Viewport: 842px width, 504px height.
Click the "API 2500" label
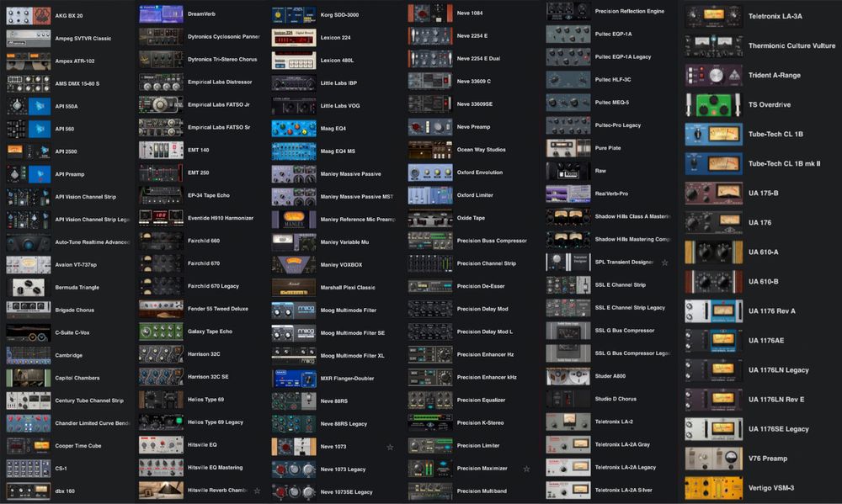coord(66,152)
